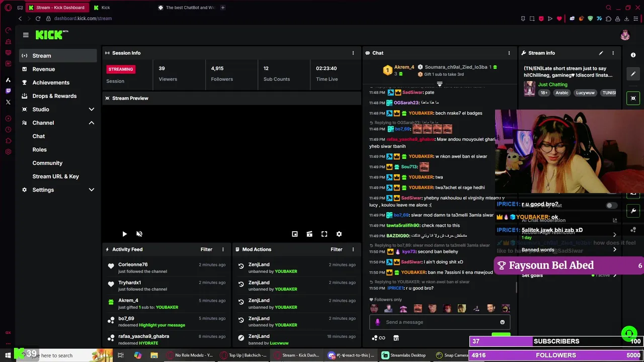Switch to The best ChatBot tab
Screen dimensions: 644x362
coord(186,8)
